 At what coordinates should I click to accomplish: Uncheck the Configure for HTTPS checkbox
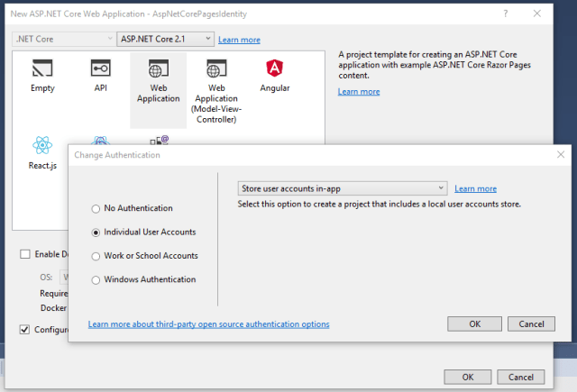point(25,330)
